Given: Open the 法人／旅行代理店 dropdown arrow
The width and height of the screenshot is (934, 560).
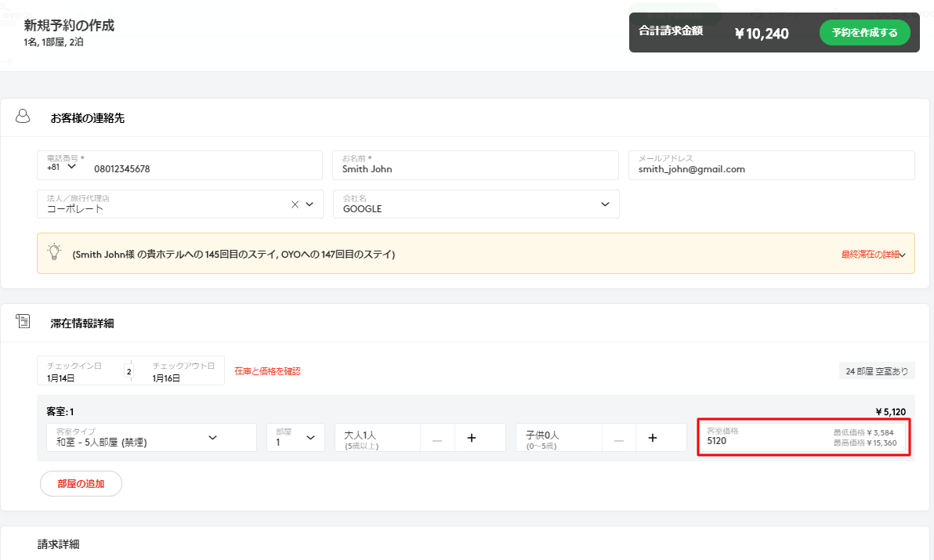Looking at the screenshot, I should tap(310, 204).
